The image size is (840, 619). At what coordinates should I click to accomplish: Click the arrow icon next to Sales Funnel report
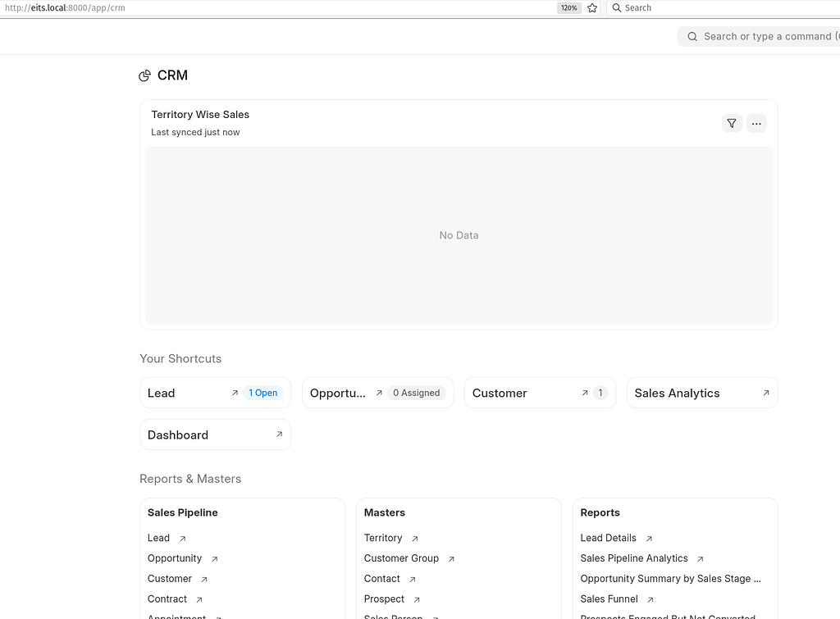(649, 599)
